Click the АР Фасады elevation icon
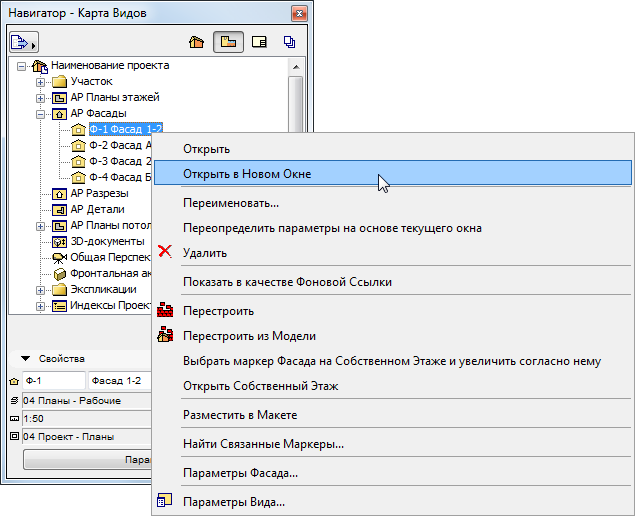This screenshot has height=516, width=635. [59, 114]
